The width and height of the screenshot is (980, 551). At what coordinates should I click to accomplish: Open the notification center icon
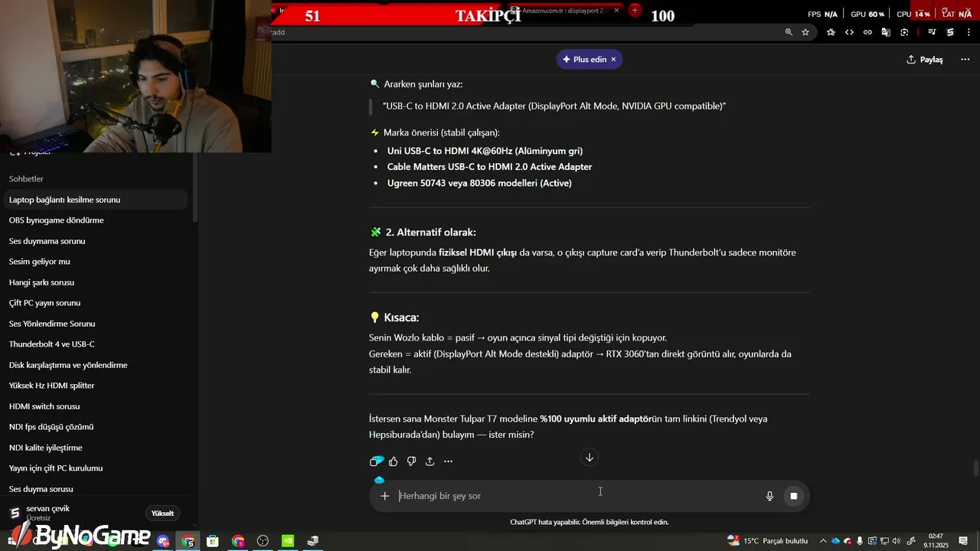(x=962, y=541)
